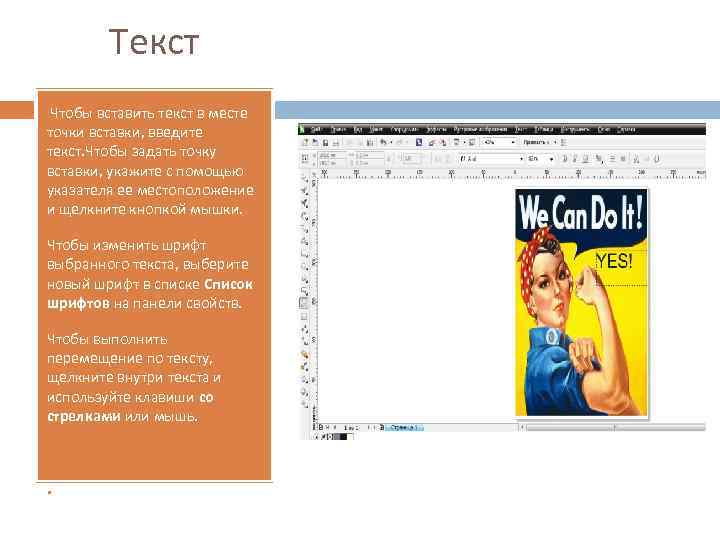Select the highlighted Text tool
Image resolution: width=720 pixels, height=540 pixels.
coord(304,303)
